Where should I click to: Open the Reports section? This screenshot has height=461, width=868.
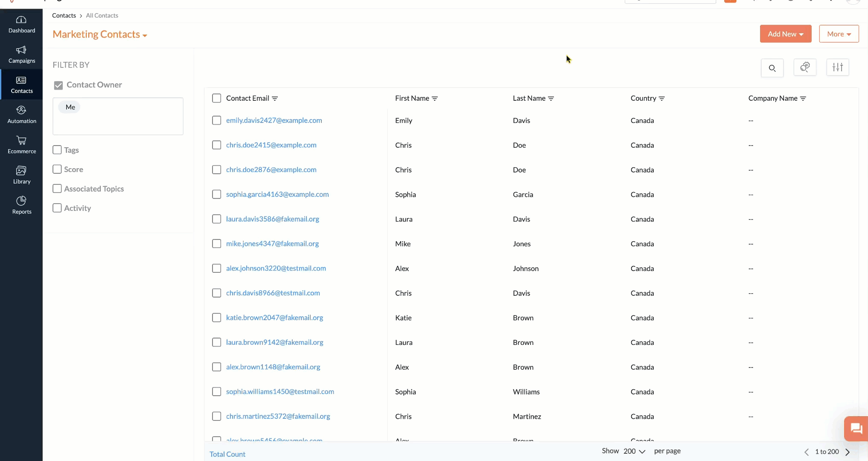tap(21, 205)
